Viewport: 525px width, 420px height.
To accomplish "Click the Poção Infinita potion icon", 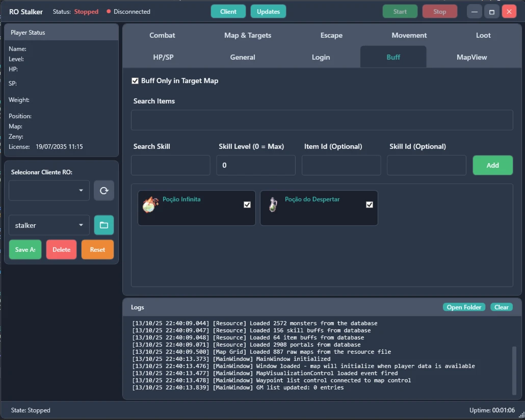I will point(150,204).
